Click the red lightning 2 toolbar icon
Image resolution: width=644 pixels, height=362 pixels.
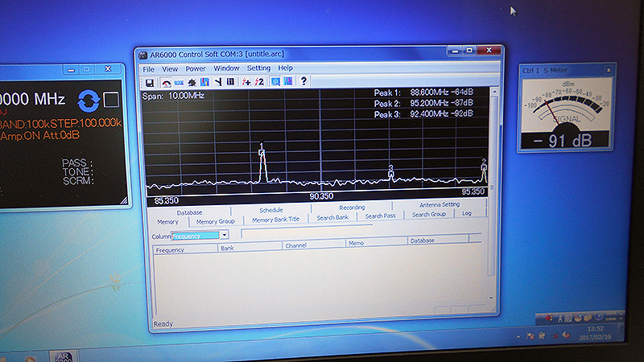(x=259, y=81)
